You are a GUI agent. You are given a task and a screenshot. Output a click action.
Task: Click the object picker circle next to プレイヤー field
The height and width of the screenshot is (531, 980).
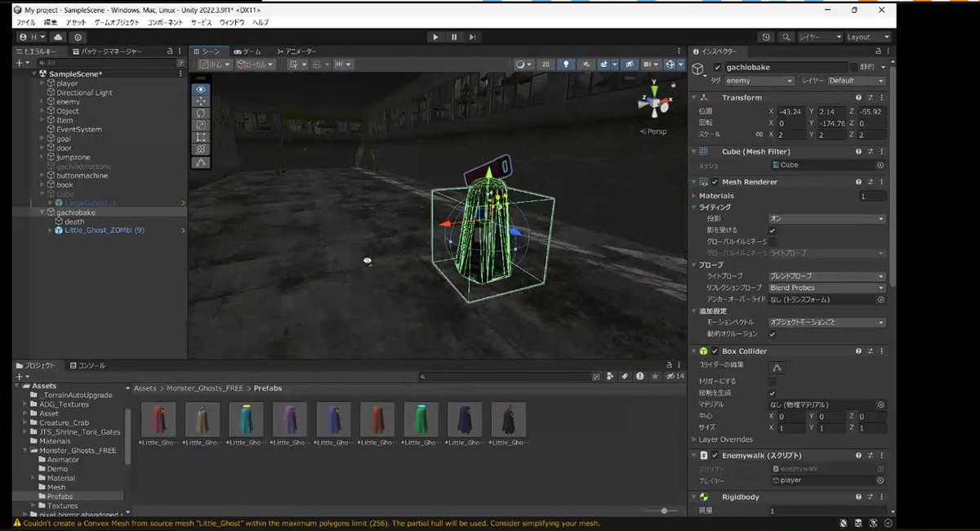[x=880, y=480]
